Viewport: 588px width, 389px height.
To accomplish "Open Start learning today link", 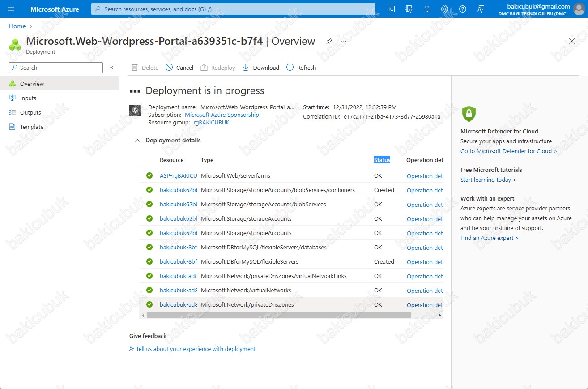I will click(x=488, y=180).
